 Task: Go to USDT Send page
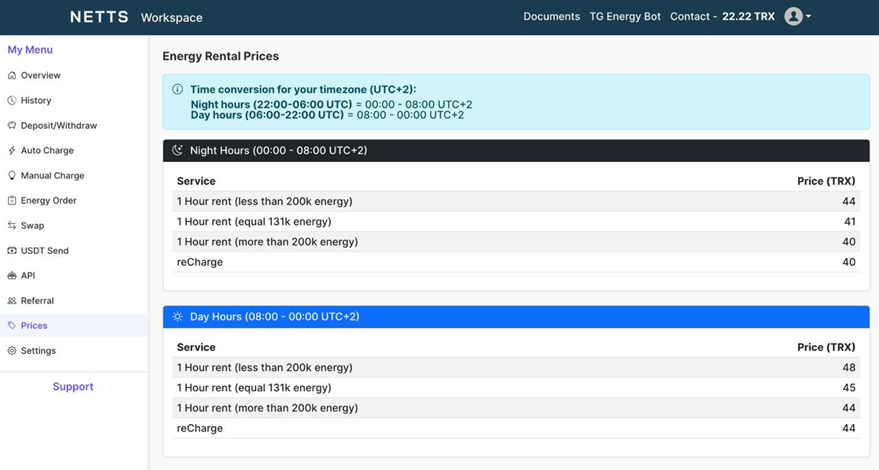(45, 251)
